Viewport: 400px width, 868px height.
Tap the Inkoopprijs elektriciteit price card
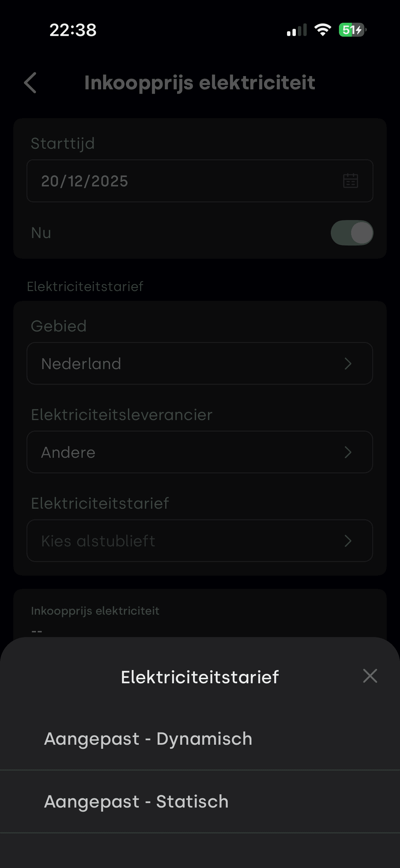pos(200,615)
